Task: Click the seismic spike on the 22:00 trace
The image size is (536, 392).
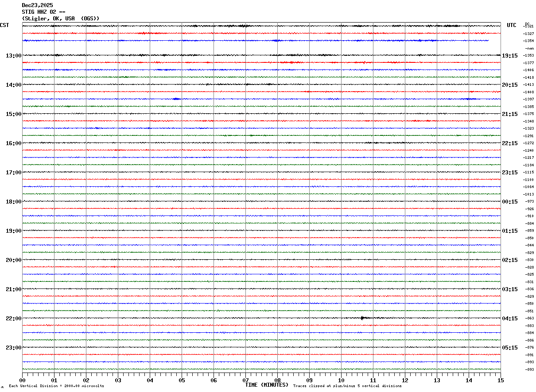Action: pos(362,318)
